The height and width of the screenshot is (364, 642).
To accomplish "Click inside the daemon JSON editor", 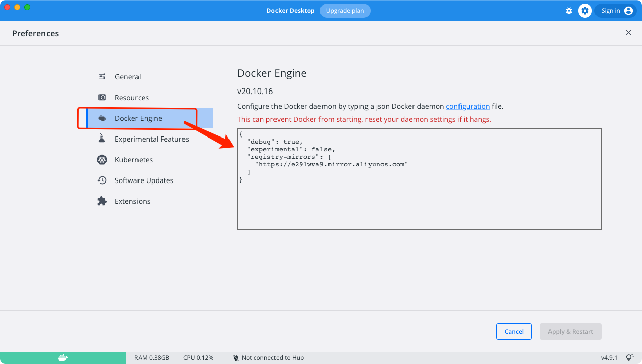I will pos(419,179).
